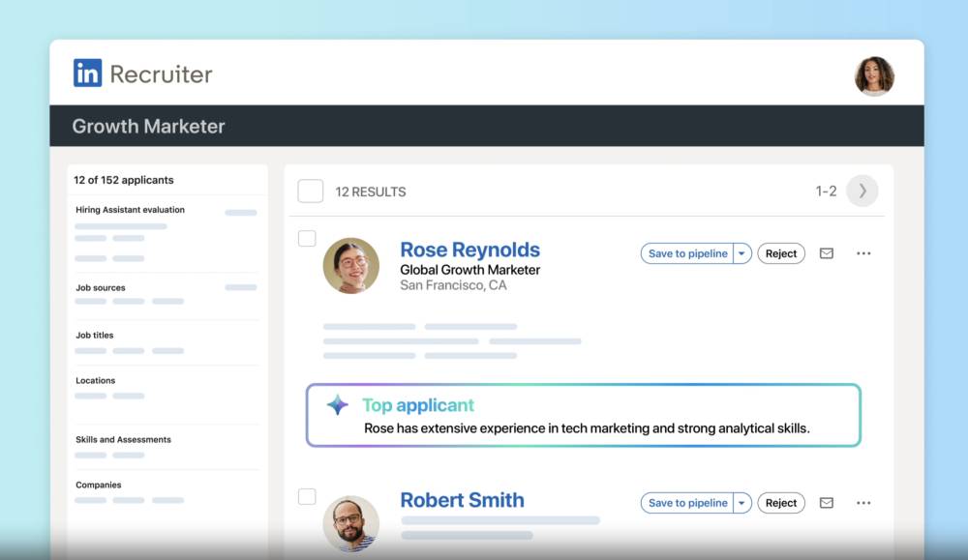The width and height of the screenshot is (968, 560).
Task: Reject Rose Reynolds
Action: (x=781, y=253)
